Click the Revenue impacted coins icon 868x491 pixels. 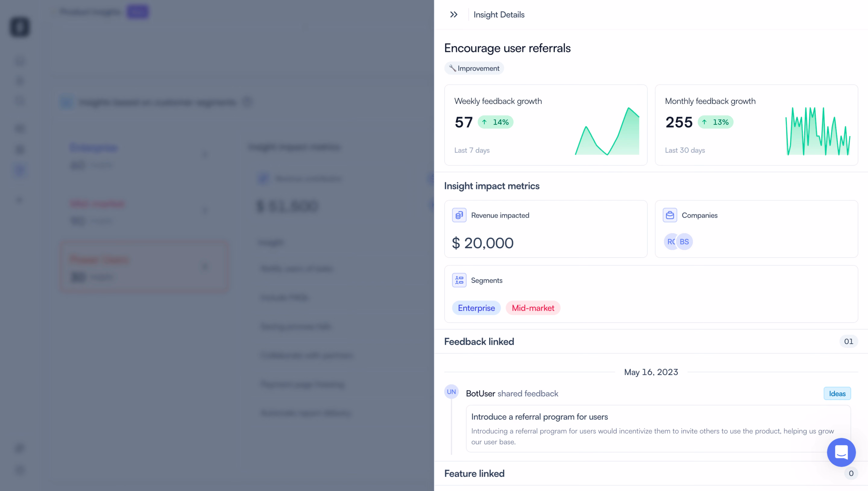(x=459, y=215)
